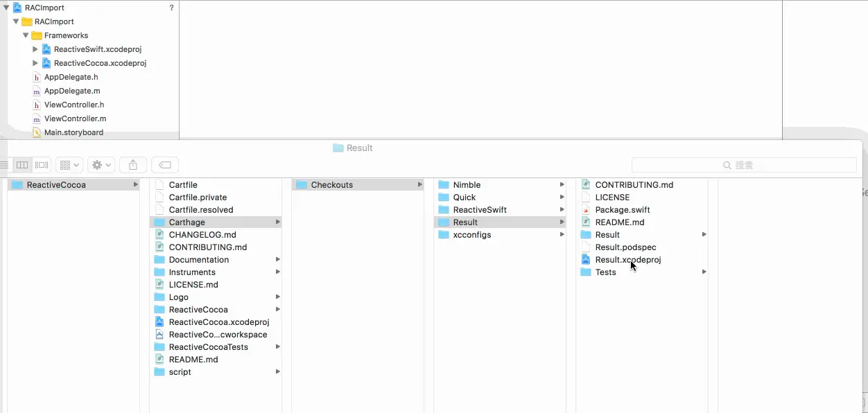Switch Finder to Cover Flow view
868x413 pixels.
pyautogui.click(x=42, y=165)
